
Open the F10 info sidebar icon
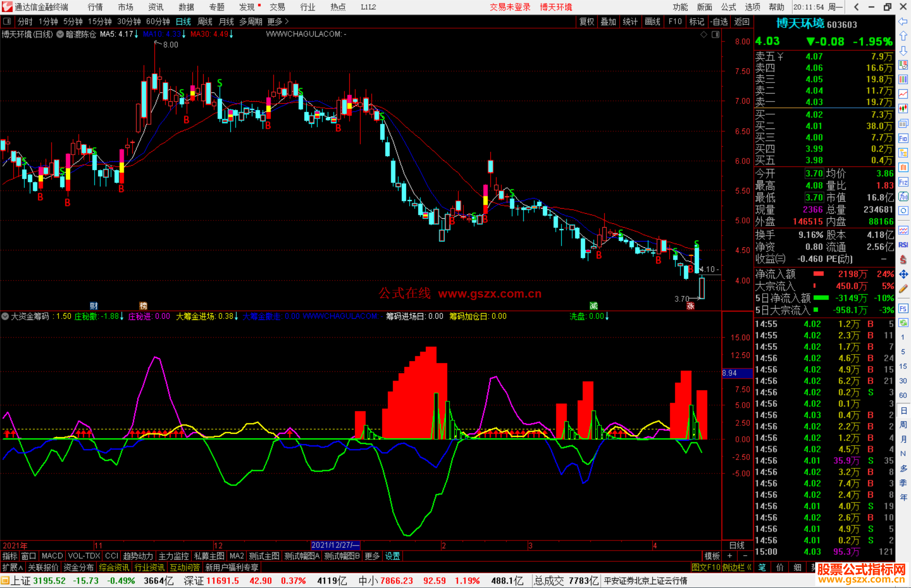tap(903, 138)
